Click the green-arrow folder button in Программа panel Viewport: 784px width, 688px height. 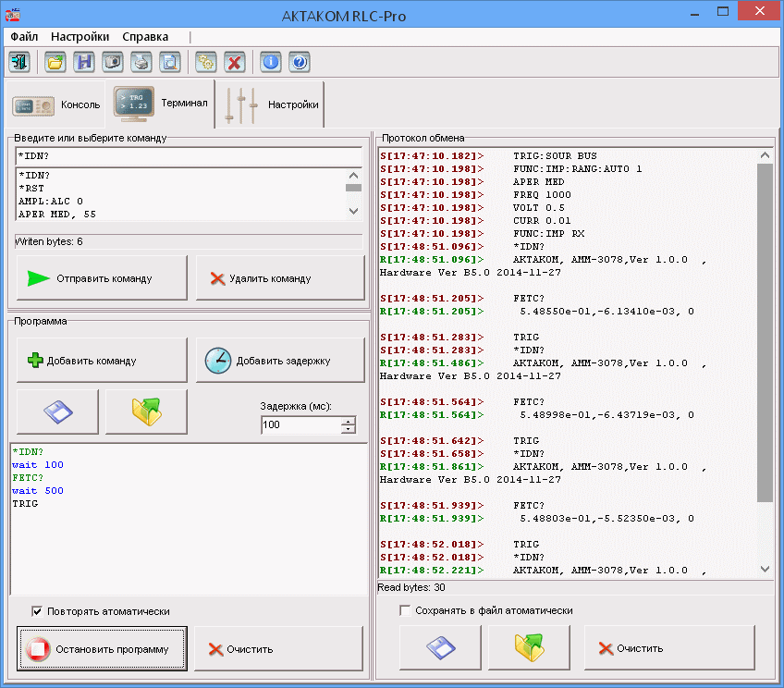click(x=146, y=412)
